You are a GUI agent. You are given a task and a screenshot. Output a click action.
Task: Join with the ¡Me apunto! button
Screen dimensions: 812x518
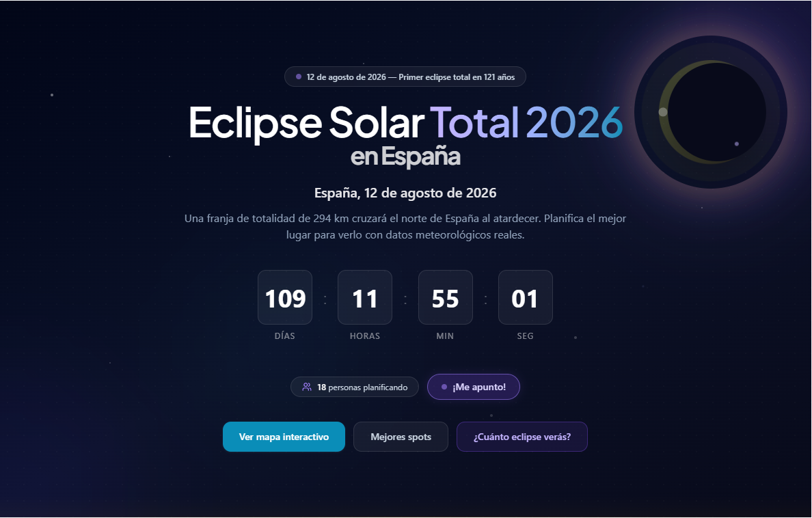(473, 387)
